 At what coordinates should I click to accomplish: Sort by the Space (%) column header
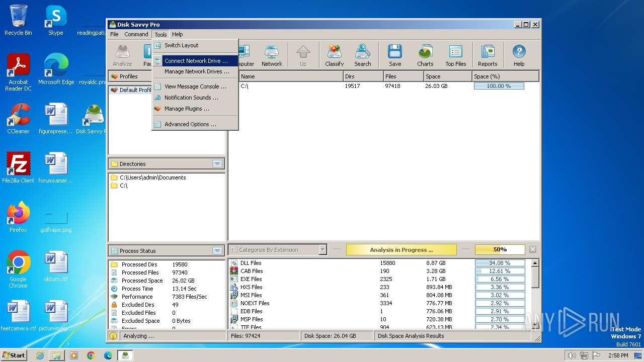(506, 76)
